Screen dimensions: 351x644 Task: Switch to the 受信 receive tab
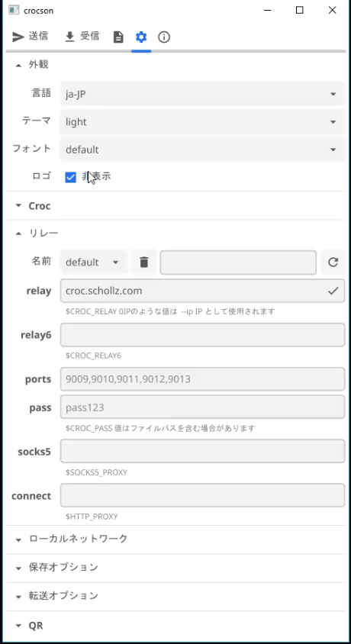click(82, 37)
